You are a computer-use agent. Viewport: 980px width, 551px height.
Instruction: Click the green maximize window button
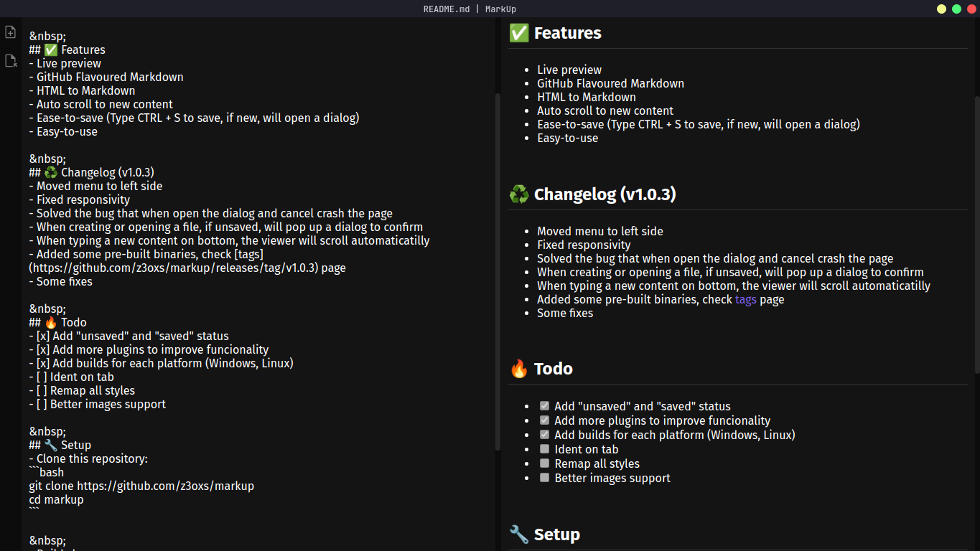956,9
